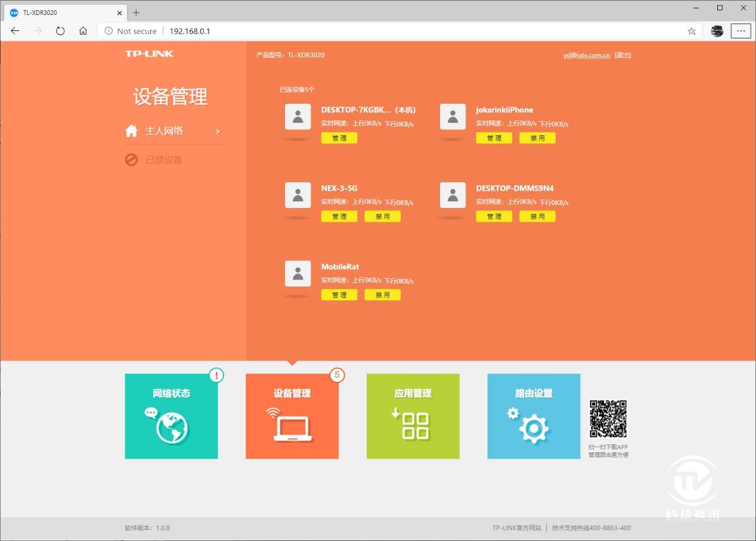The image size is (756, 541).
Task: Click the house icon next to 主人网络
Action: (131, 130)
